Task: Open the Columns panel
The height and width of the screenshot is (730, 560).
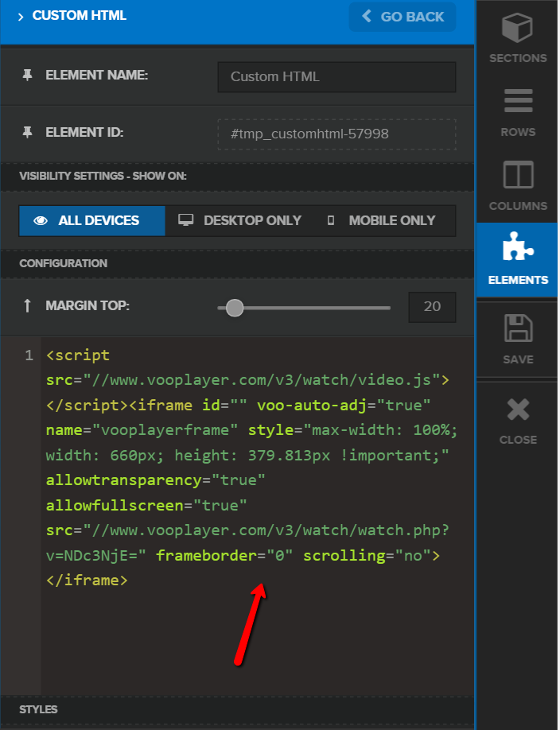Action: pos(518,185)
